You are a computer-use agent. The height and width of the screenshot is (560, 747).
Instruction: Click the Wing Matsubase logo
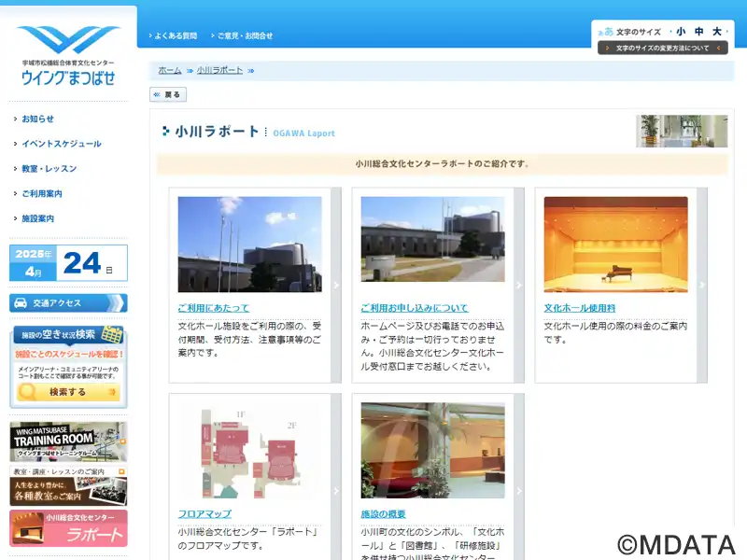coord(68,56)
